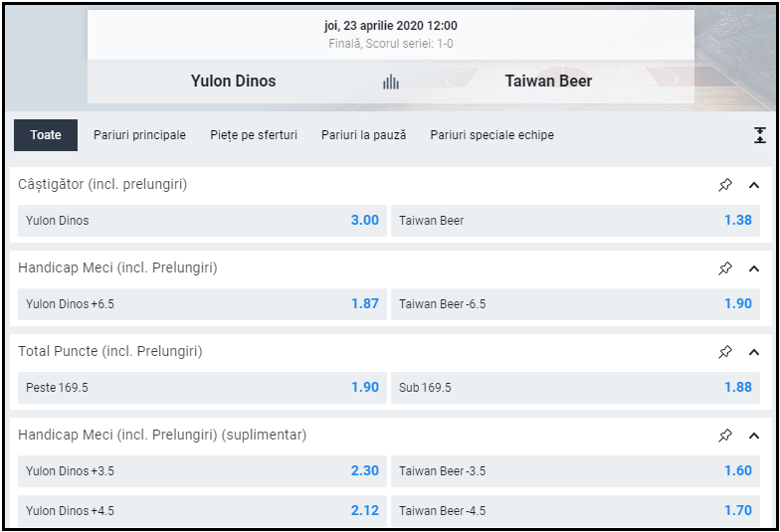Collapse the Handicap Meci (incl. Prelungiri) section
The width and height of the screenshot is (780, 532).
pyautogui.click(x=754, y=268)
